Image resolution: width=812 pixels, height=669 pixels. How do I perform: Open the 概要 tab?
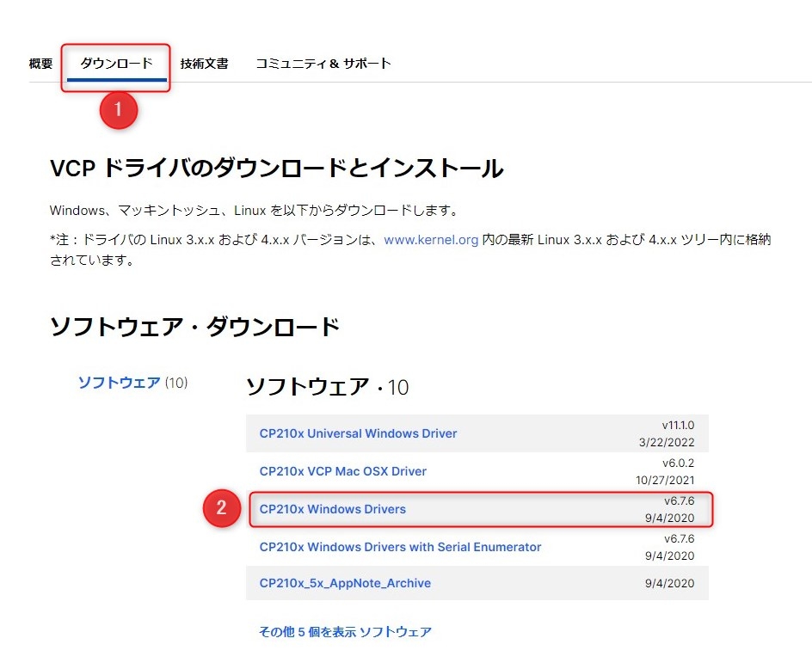pyautogui.click(x=40, y=64)
